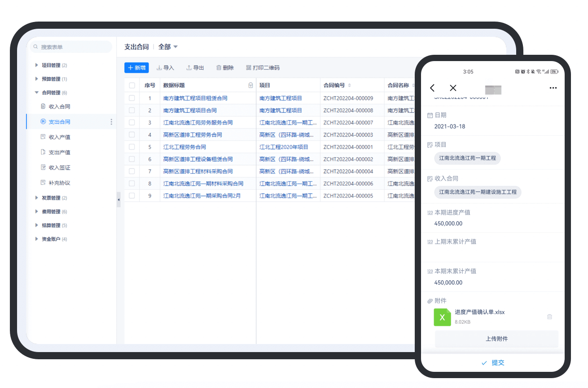
Task: Select 补充协议 in the sidebar
Action: pos(59,183)
